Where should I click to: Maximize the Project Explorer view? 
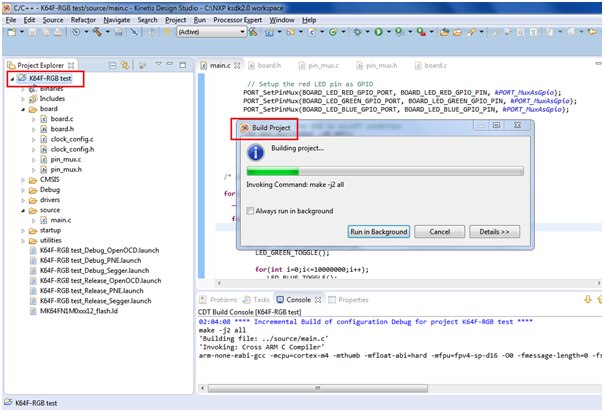pyautogui.click(x=183, y=65)
